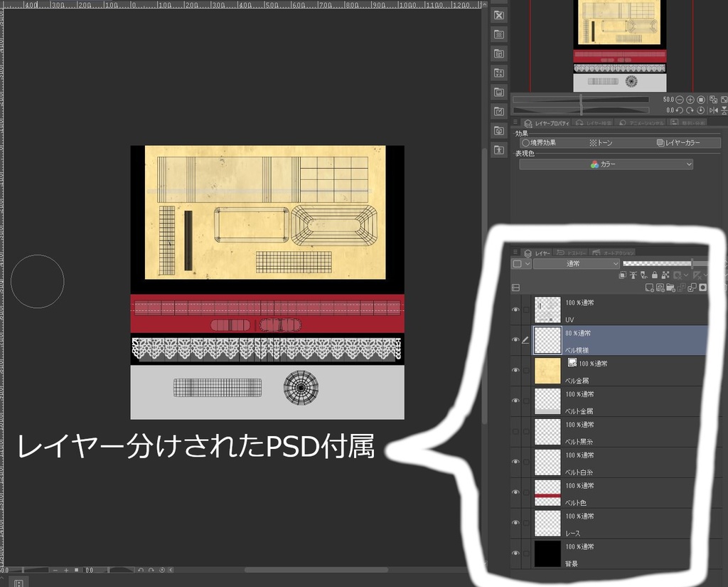Toggle visibility of the 背景 layer
The height and width of the screenshot is (587, 728).
tap(515, 553)
